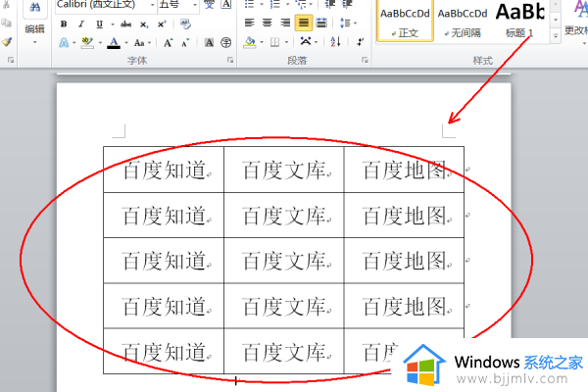Apply the yellow text highlight color
The width and height of the screenshot is (588, 392).
coord(87,43)
